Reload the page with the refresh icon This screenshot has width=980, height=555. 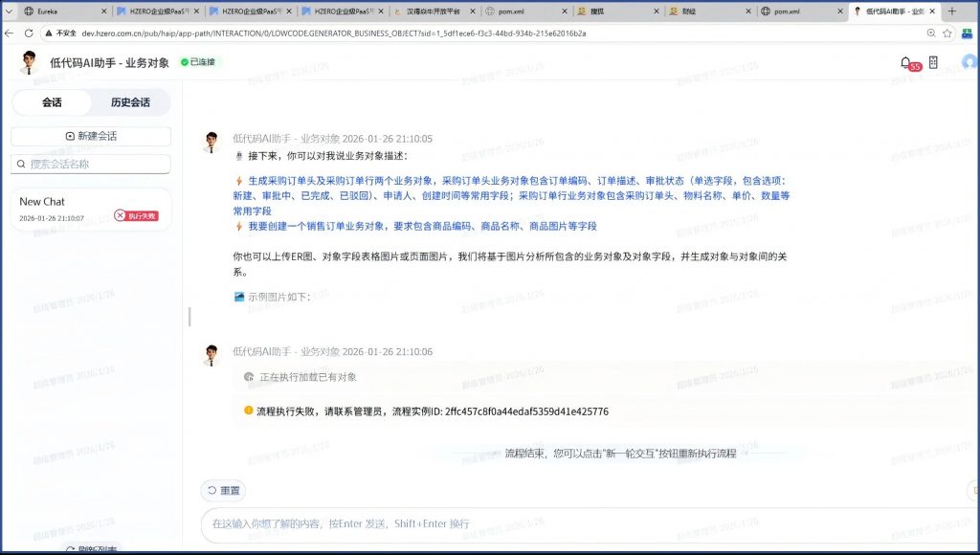[x=29, y=33]
